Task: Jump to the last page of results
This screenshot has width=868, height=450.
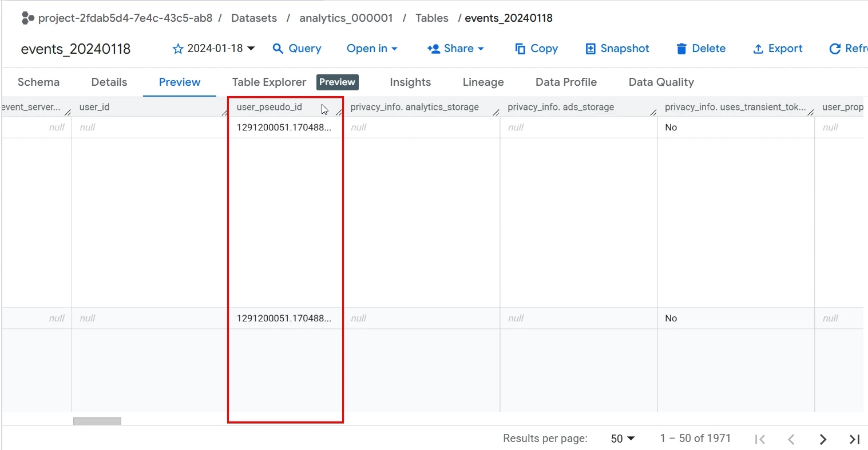Action: [855, 439]
